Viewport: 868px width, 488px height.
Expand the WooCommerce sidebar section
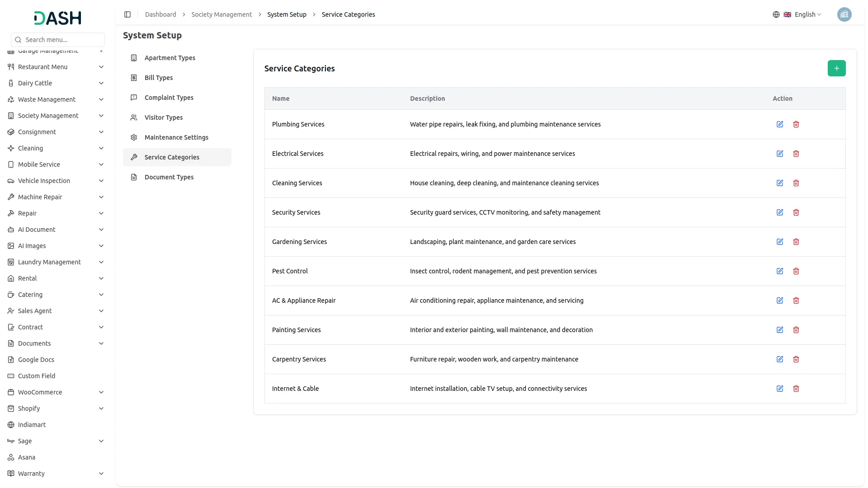click(56, 392)
